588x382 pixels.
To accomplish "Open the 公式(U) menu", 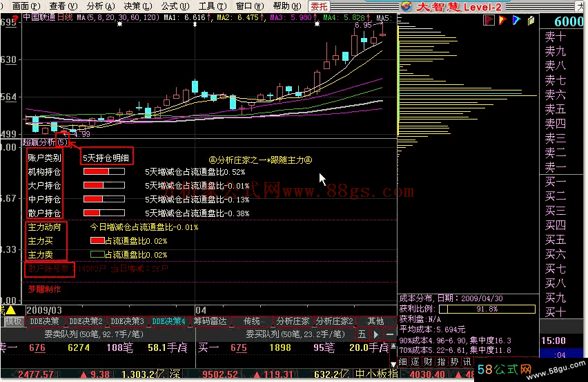I will click(175, 6).
